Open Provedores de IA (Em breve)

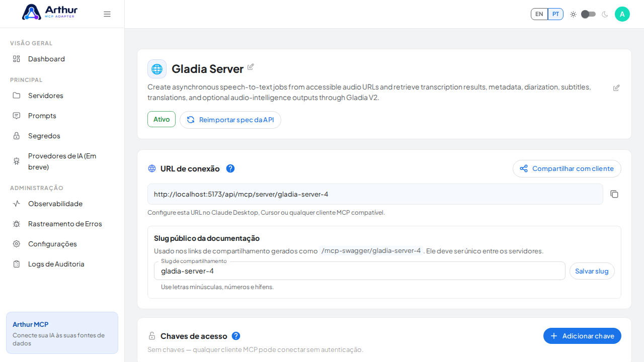click(x=62, y=161)
